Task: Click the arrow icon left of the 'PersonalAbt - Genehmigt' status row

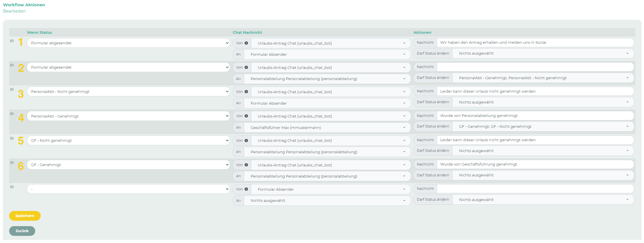Action: [x=12, y=114]
